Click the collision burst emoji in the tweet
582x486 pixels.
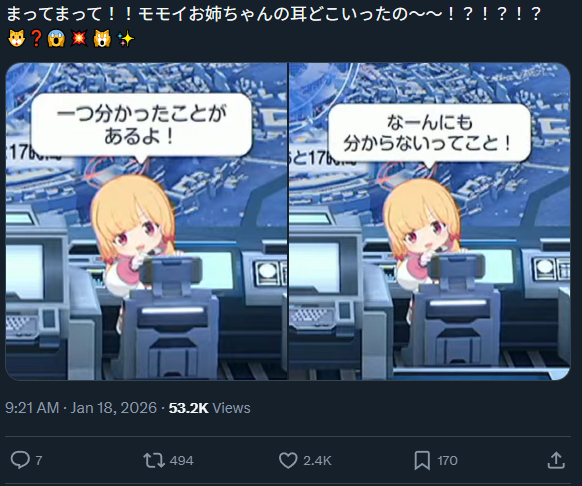[79, 38]
